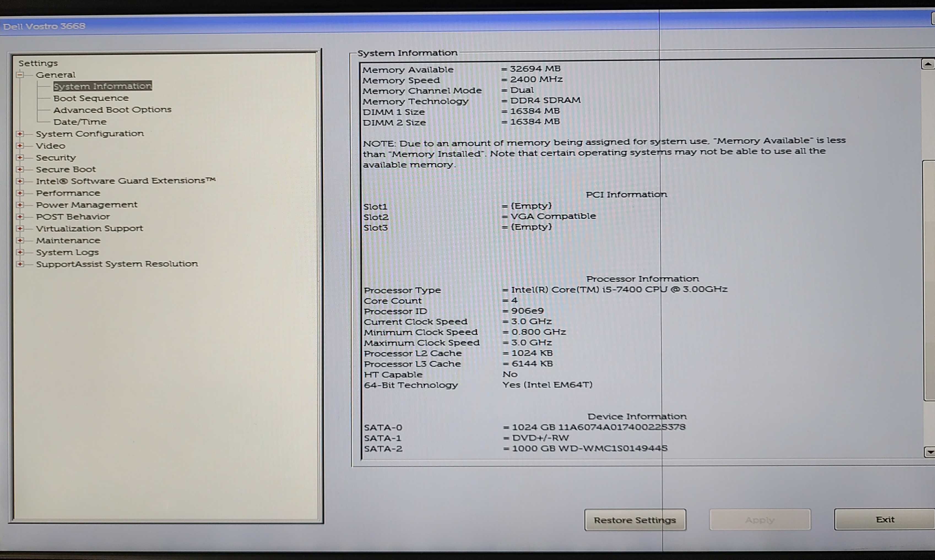Open Boot Sequence settings

pyautogui.click(x=91, y=98)
